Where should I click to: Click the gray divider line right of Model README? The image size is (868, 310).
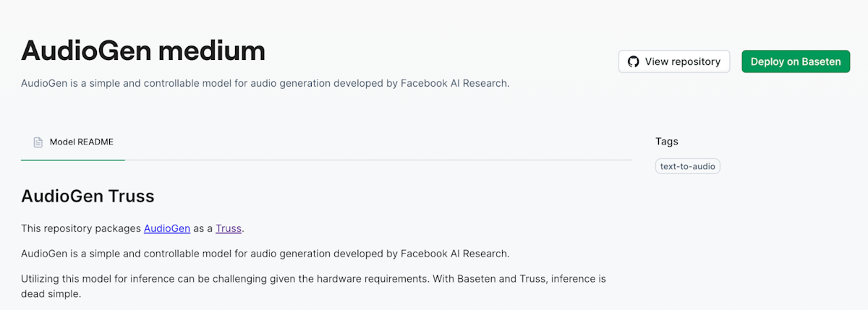[379, 160]
